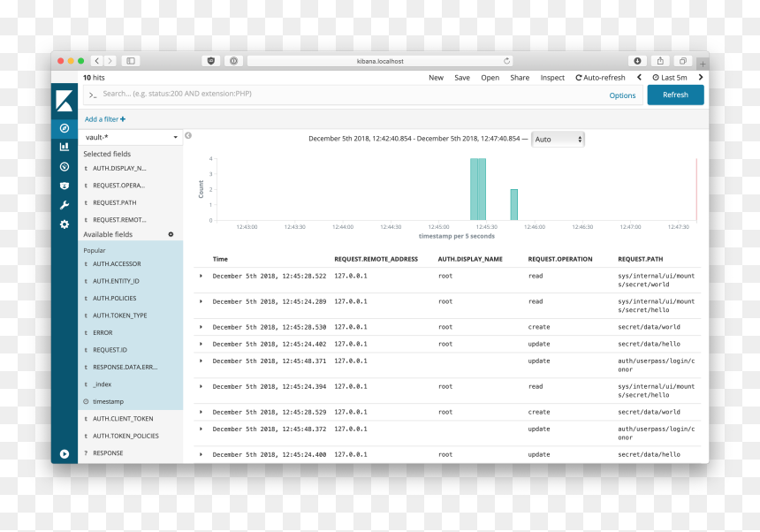The image size is (760, 532).
Task: Open the query Options link
Action: (x=622, y=95)
